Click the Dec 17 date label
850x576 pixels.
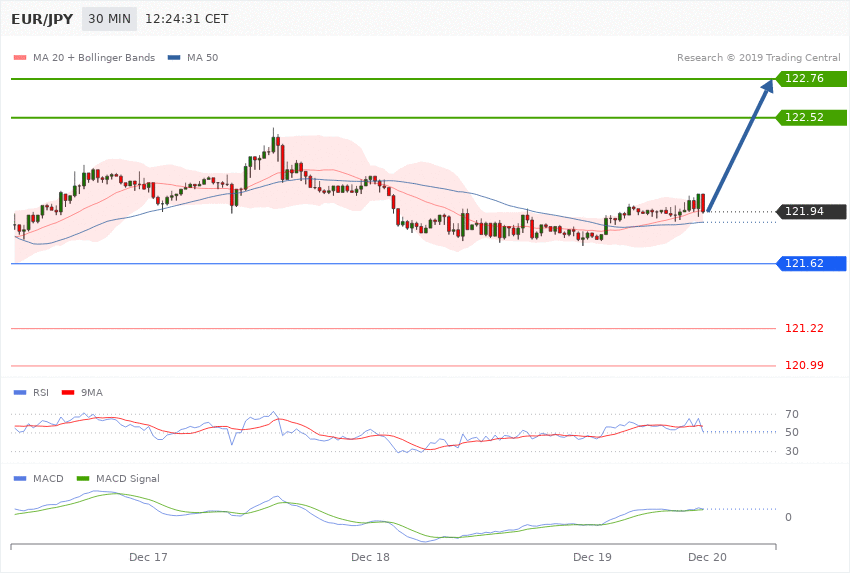(148, 558)
